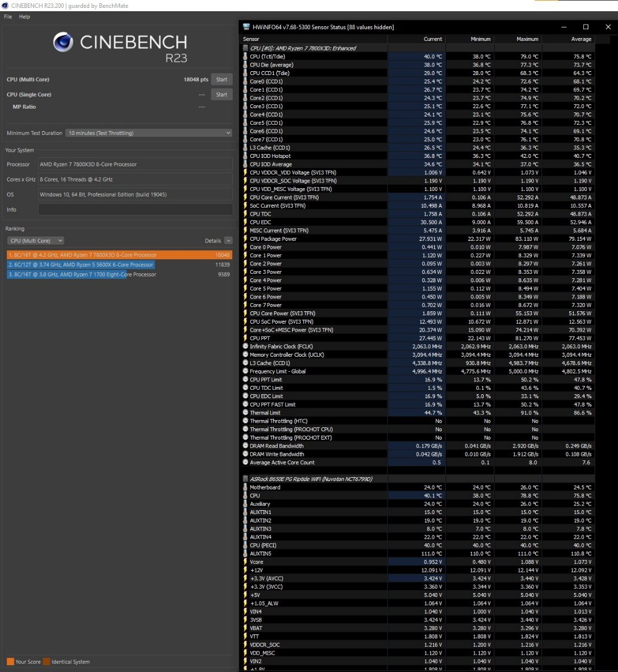Screen dimensions: 618x672
Task: Click the HWiNFO64 title bar app icon
Action: pyautogui.click(x=246, y=27)
